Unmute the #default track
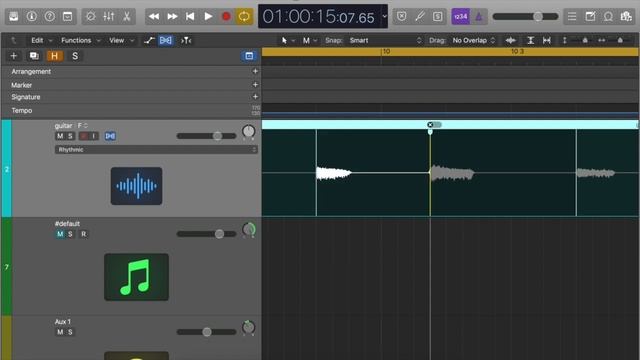640x360 pixels. (x=60, y=234)
